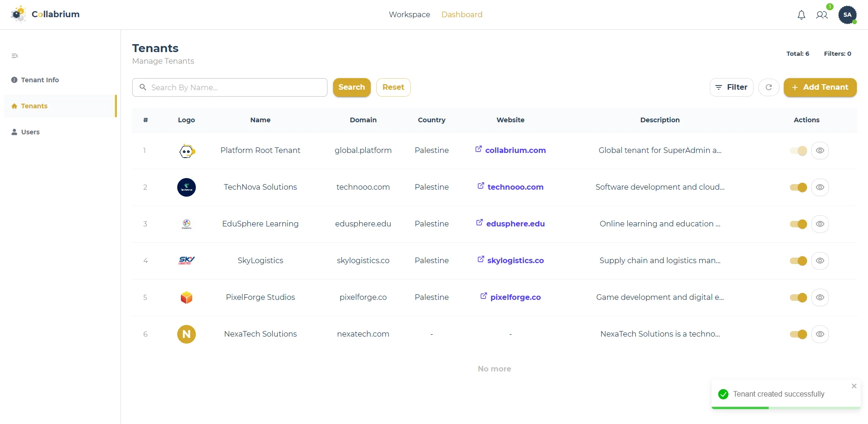Click Name column header
The width and height of the screenshot is (868, 424).
260,120
